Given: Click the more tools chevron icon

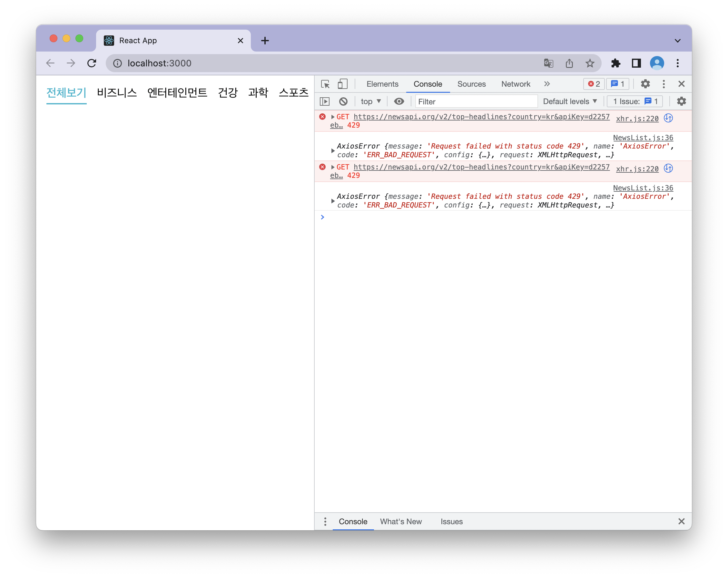Looking at the screenshot, I should (548, 84).
